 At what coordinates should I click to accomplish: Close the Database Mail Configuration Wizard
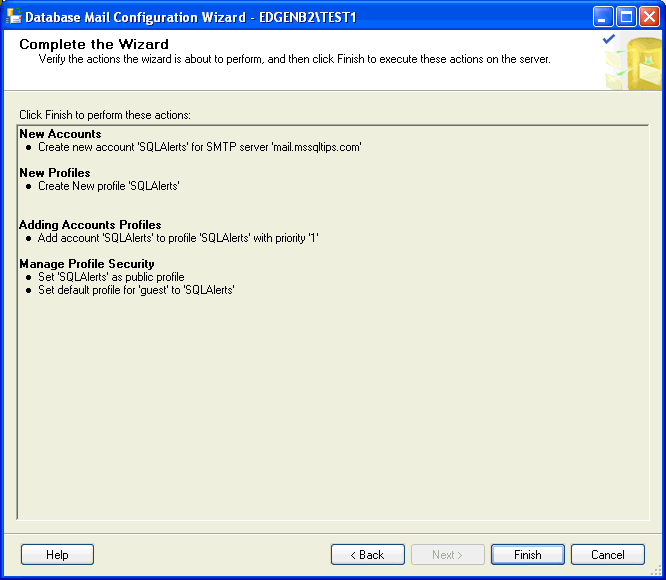coord(650,17)
